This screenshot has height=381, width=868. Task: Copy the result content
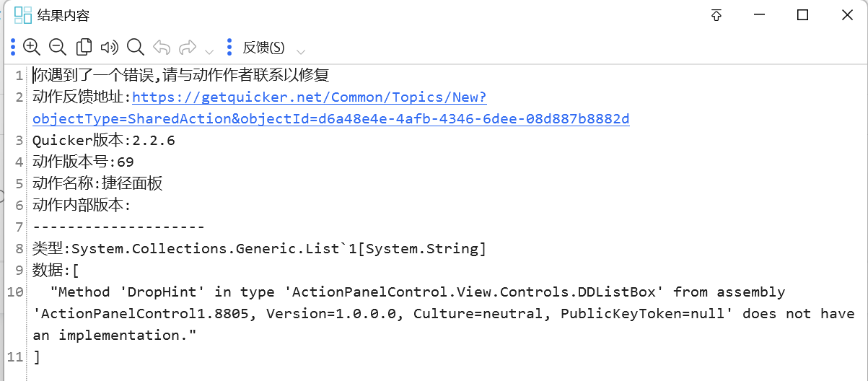point(84,48)
